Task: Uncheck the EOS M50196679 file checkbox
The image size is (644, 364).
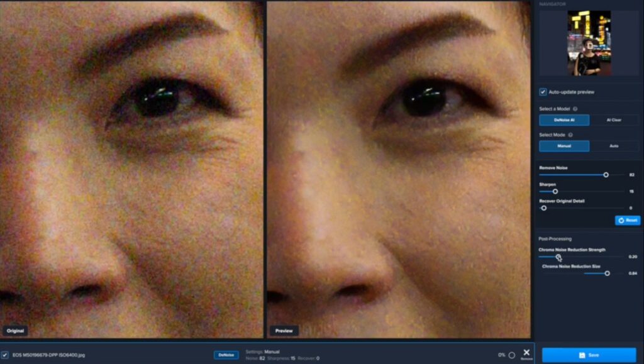Action: coord(5,355)
